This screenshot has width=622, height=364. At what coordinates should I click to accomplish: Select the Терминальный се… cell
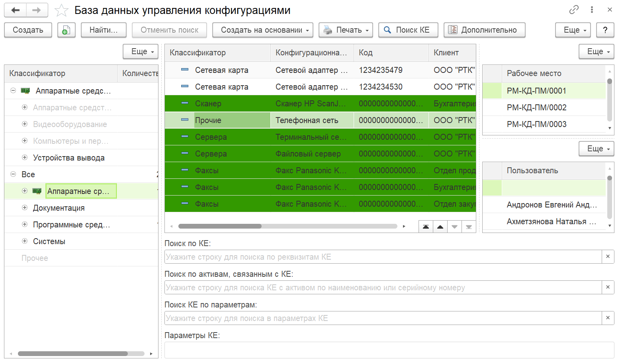pos(312,137)
